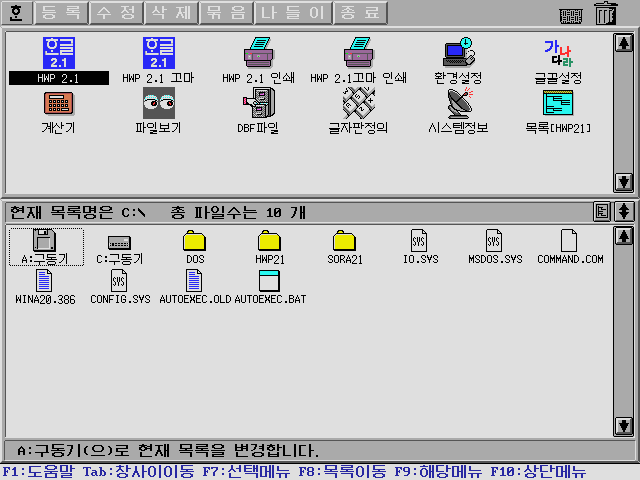Select the C:구동기 hard drive icon
Image resolution: width=640 pixels, height=480 pixels.
(x=119, y=242)
